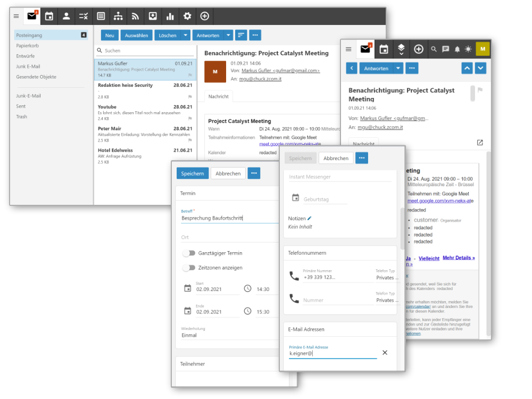Image resolution: width=532 pixels, height=399 pixels.
Task: Open the RSS feeds module icon
Action: click(x=135, y=16)
